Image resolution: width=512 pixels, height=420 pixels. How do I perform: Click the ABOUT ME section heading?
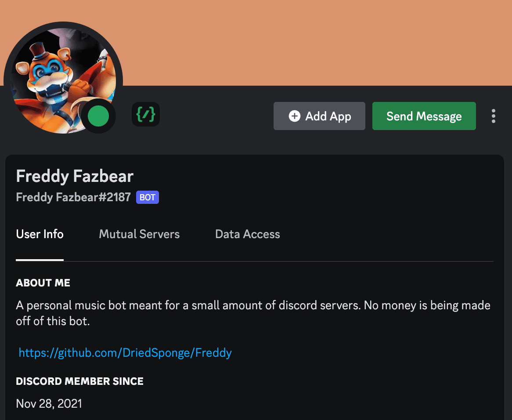pos(43,283)
